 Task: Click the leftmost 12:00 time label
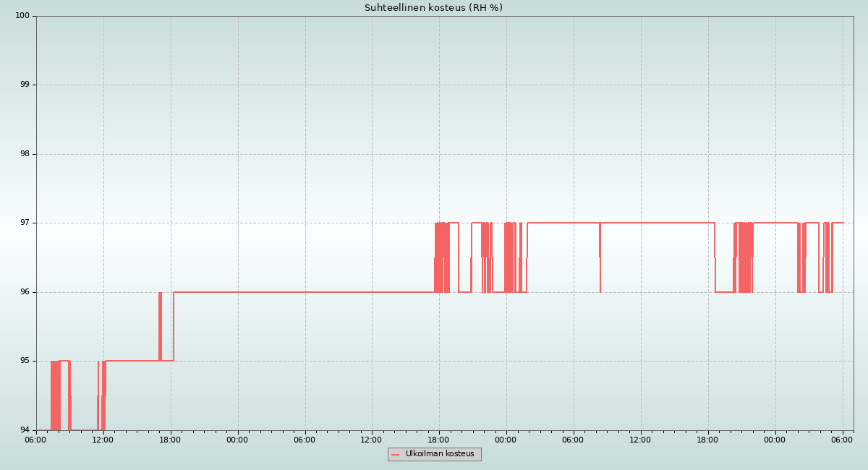103,440
